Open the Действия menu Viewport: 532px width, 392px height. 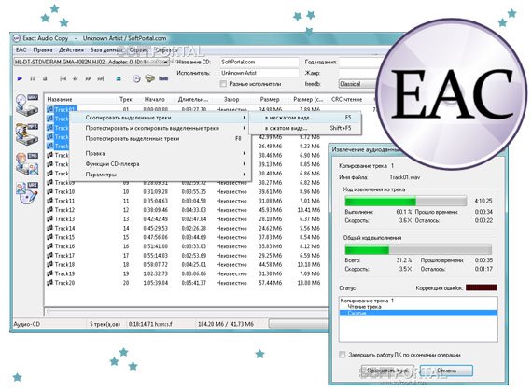71,49
